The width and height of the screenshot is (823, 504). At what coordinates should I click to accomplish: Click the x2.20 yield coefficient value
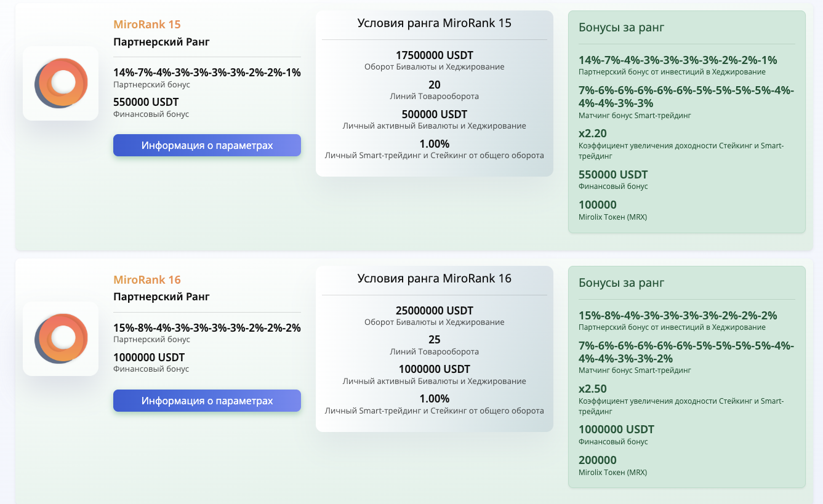coord(592,134)
